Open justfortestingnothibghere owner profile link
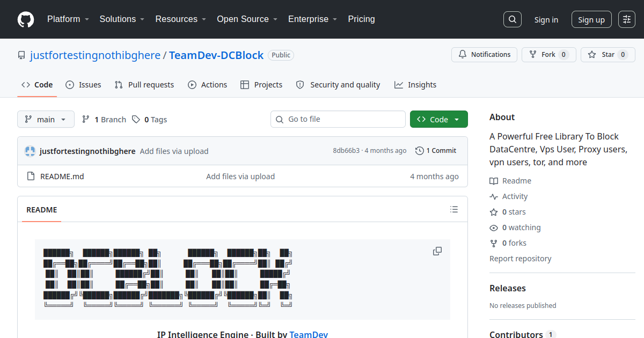The width and height of the screenshot is (644, 338). click(x=96, y=55)
